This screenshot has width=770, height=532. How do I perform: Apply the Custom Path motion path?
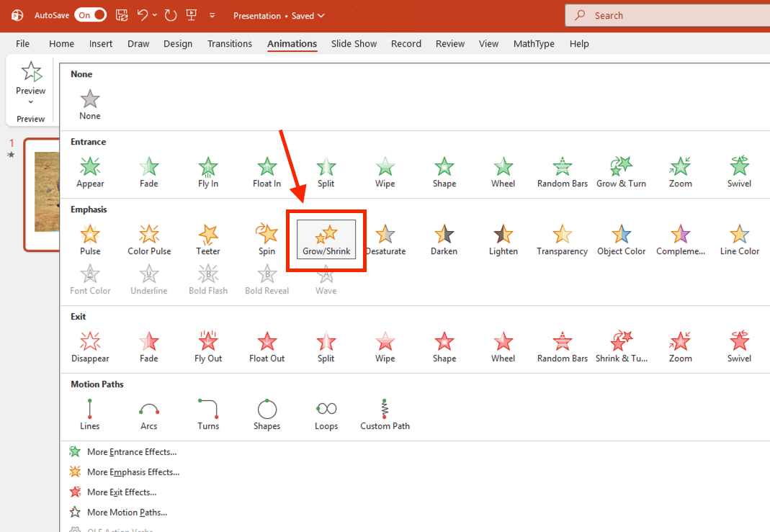(x=385, y=415)
